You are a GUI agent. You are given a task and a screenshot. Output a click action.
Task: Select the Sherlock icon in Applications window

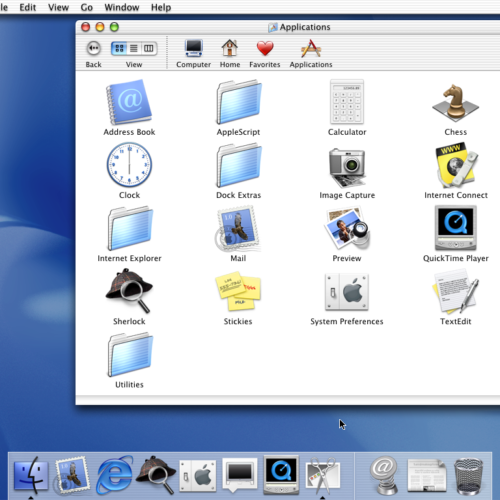coord(129,291)
